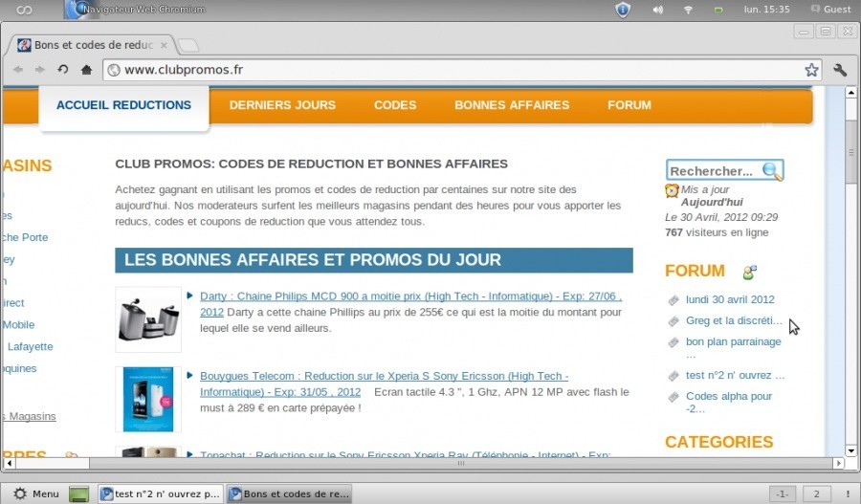Switch to workspace 2 in the taskbar

point(817,493)
